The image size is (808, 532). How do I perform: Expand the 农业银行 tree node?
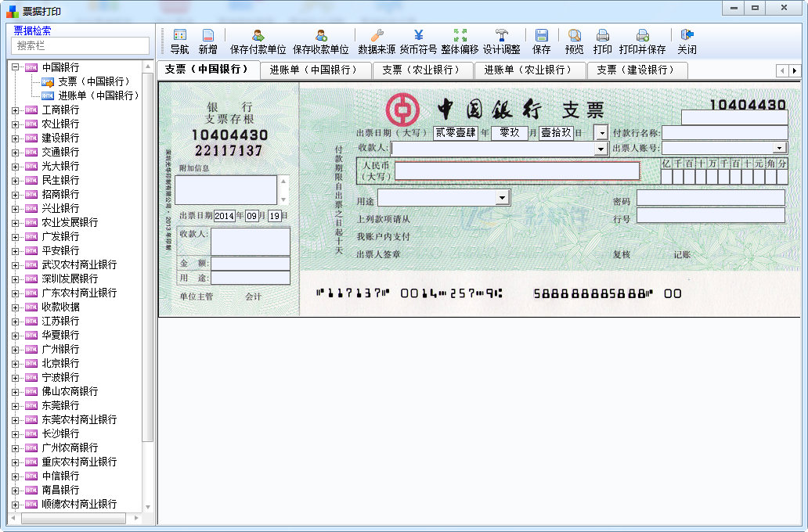16,124
